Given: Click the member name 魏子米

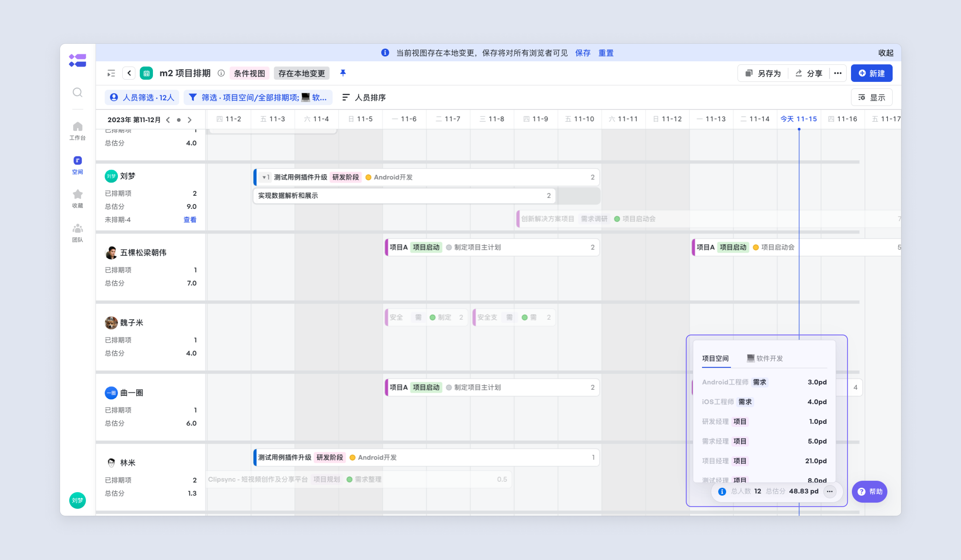Looking at the screenshot, I should coord(131,323).
